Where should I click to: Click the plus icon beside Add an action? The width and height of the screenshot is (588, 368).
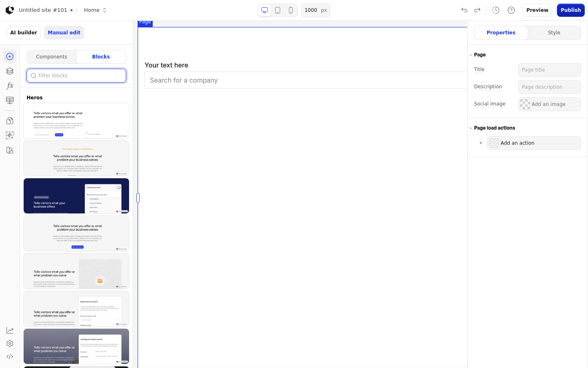(481, 143)
